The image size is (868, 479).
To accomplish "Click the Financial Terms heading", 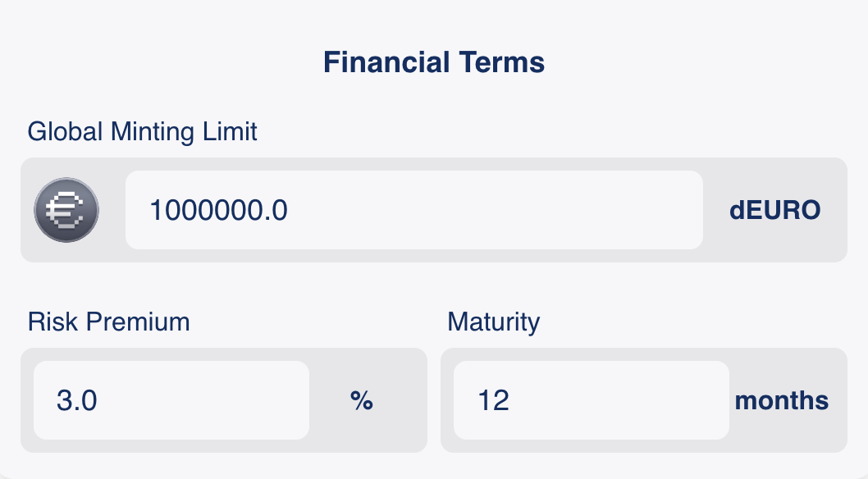I will point(434,62).
